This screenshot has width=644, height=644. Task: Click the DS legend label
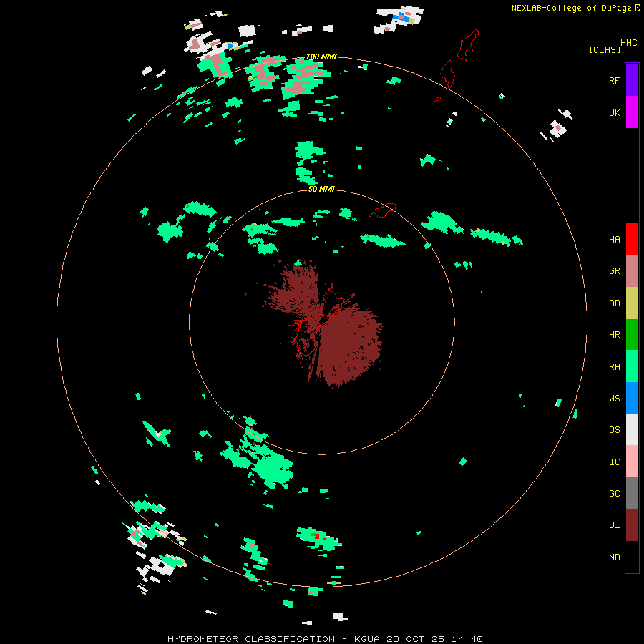tap(614, 430)
